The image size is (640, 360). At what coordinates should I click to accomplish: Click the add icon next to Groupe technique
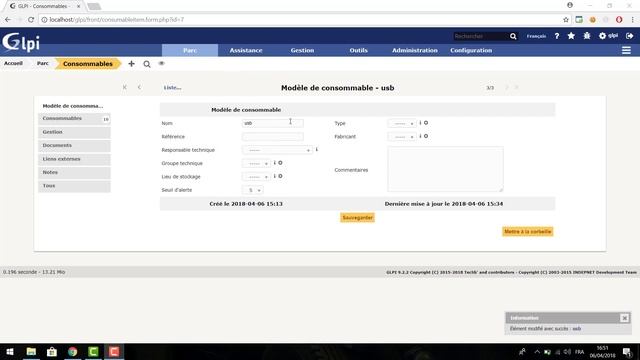click(x=280, y=163)
